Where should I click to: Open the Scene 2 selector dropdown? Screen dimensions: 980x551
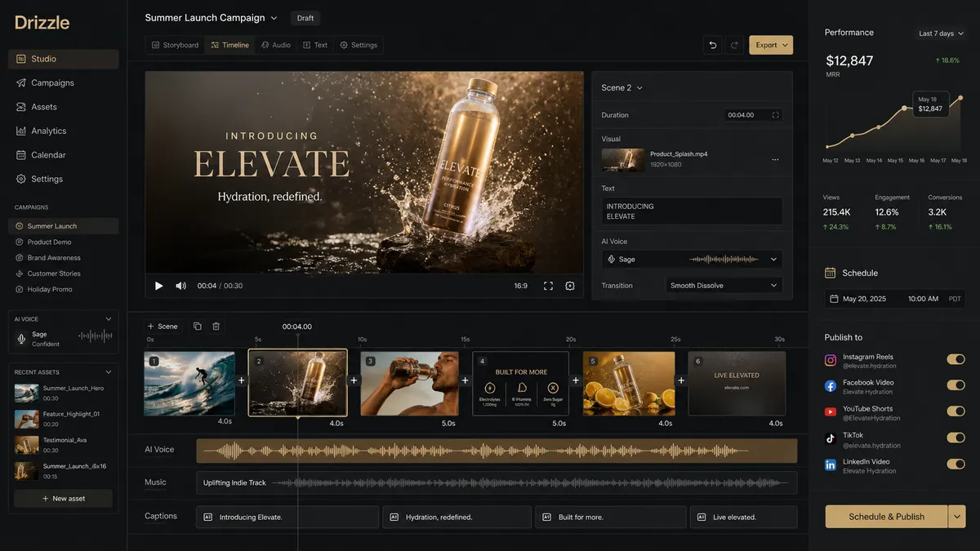pyautogui.click(x=622, y=87)
